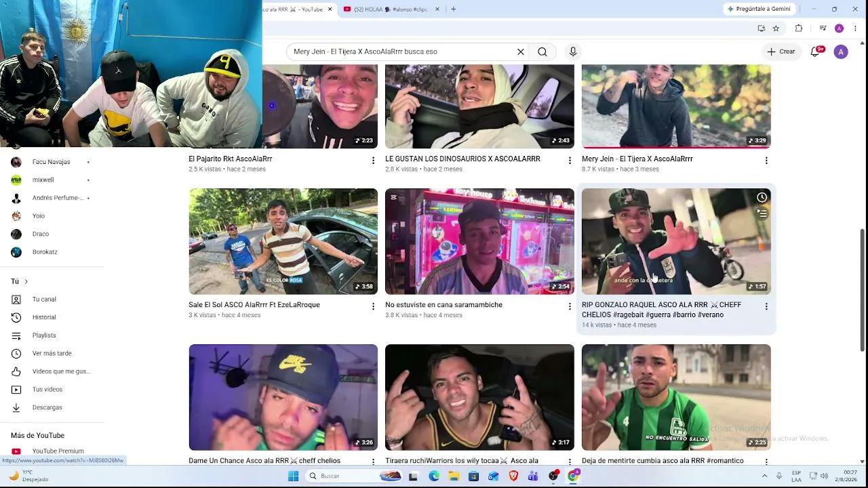The height and width of the screenshot is (488, 868).
Task: Open options for Mery Jein El Tijera video
Action: (x=766, y=161)
